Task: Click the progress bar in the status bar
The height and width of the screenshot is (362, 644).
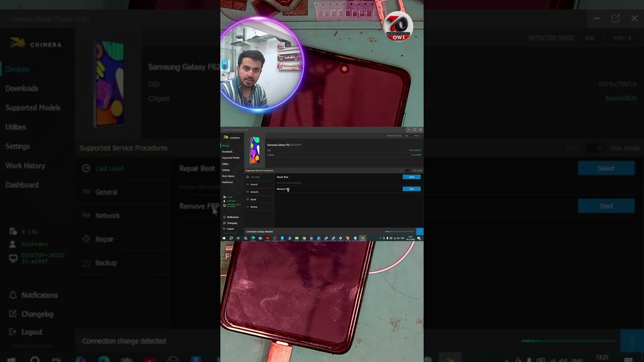Action: point(399,232)
